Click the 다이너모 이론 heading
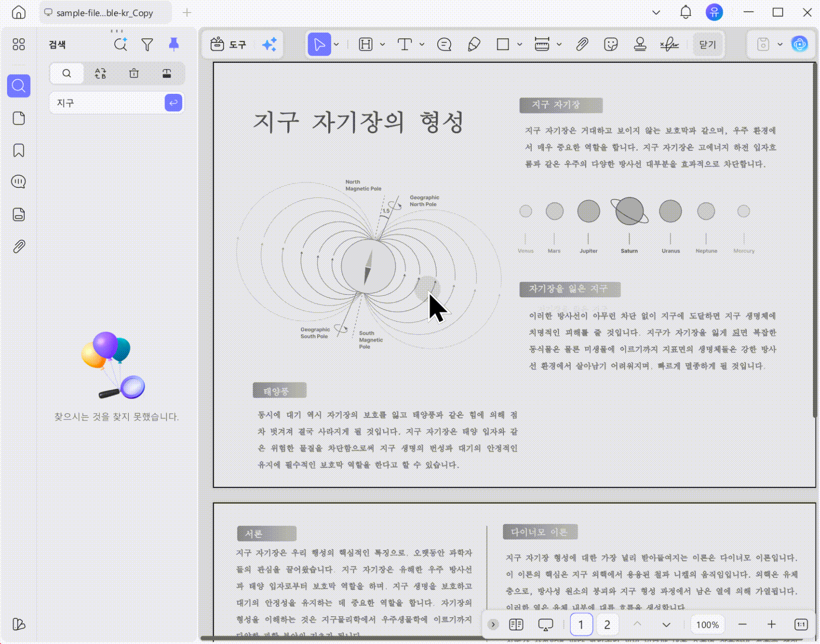Screen dimensions: 820x644 (540, 532)
